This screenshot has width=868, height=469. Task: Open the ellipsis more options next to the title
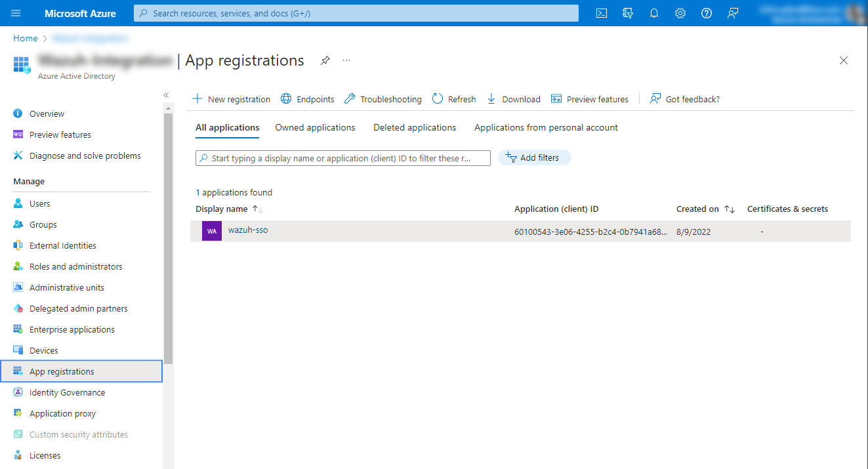(x=346, y=60)
